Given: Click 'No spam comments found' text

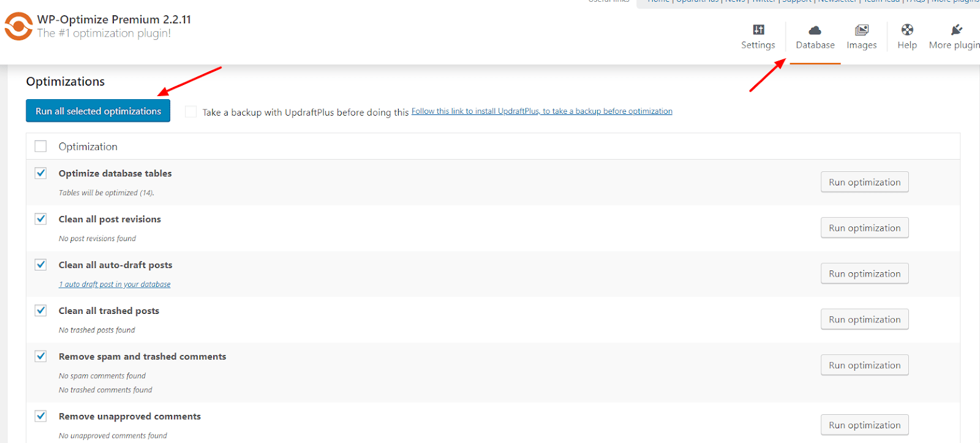Looking at the screenshot, I should pyautogui.click(x=102, y=376).
